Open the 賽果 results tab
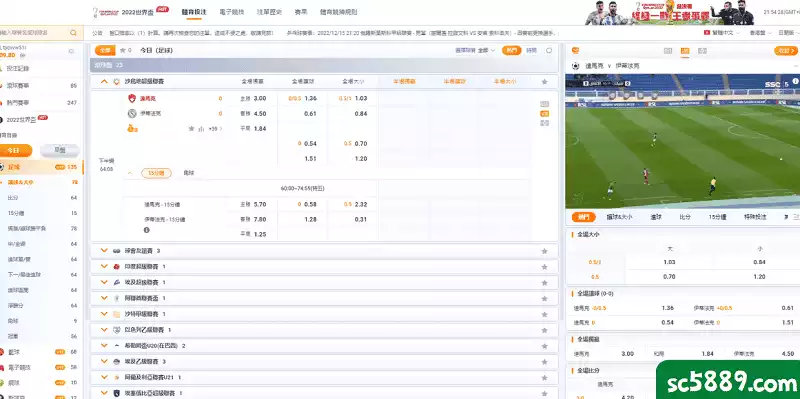Image resolution: width=800 pixels, height=399 pixels. (301, 12)
